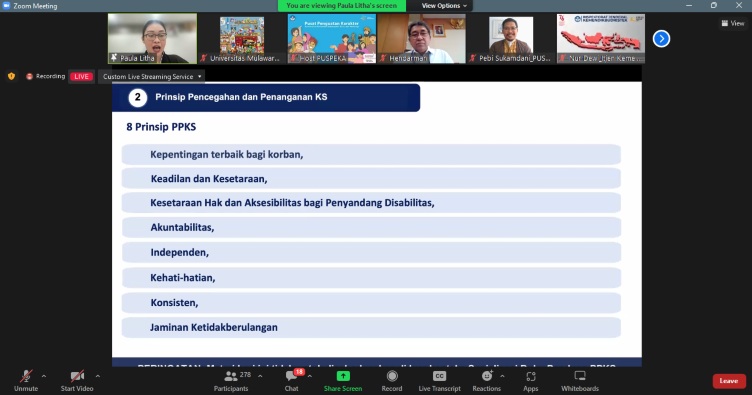Click the Recording indicator
752x395 pixels.
point(46,76)
